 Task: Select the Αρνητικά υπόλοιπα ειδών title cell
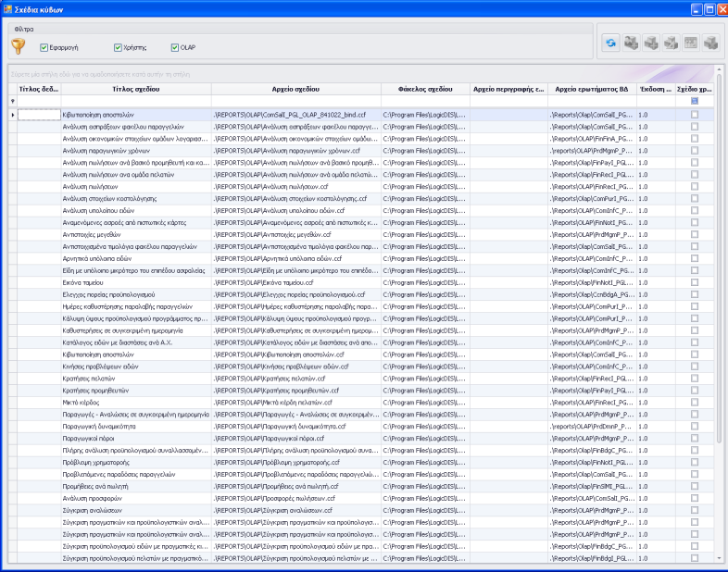pos(136,258)
